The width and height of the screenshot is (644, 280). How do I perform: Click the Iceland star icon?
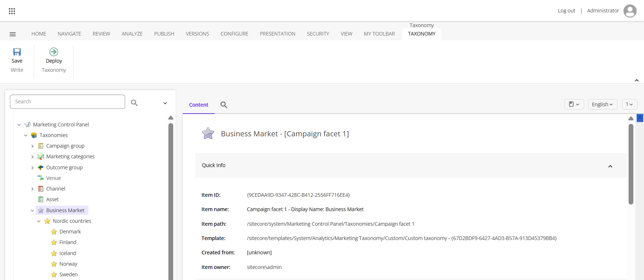(x=54, y=253)
